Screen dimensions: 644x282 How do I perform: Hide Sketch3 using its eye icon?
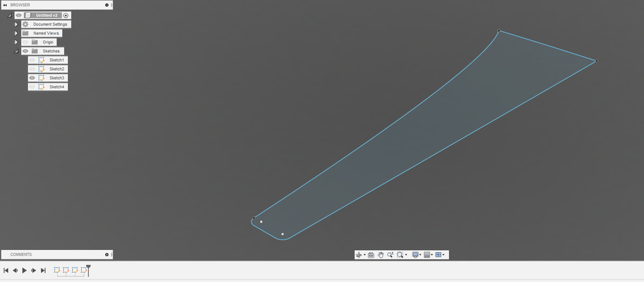tap(32, 78)
